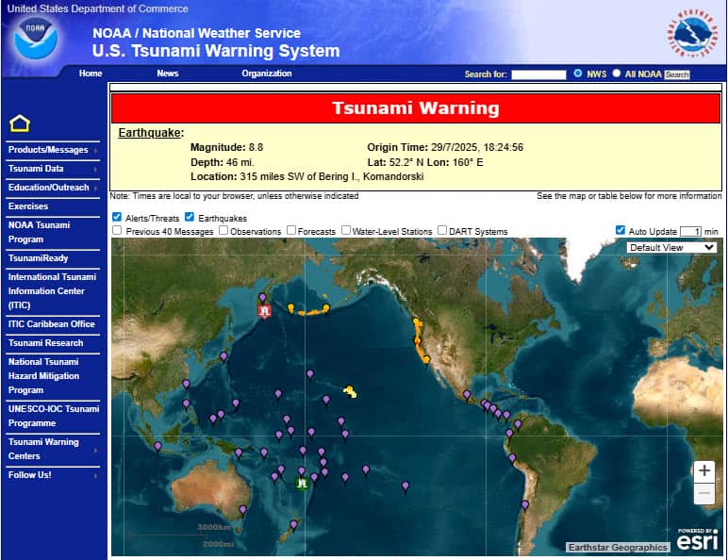The width and height of the screenshot is (728, 560).
Task: Enable the Observations checkbox
Action: (x=223, y=230)
